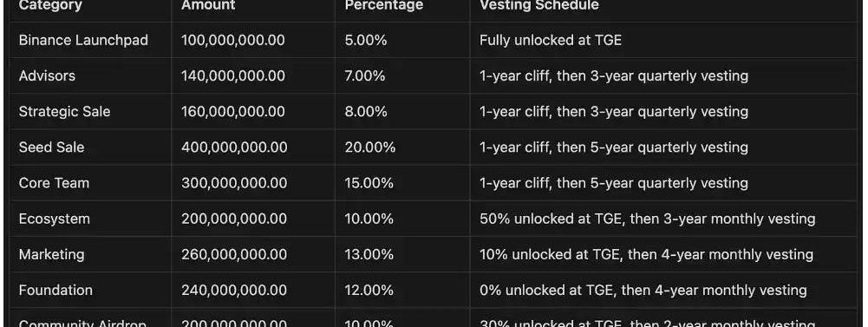Viewport: 868px width, 327px height.
Task: Click the Advisors amount 140,000,000.00
Action: tap(233, 75)
